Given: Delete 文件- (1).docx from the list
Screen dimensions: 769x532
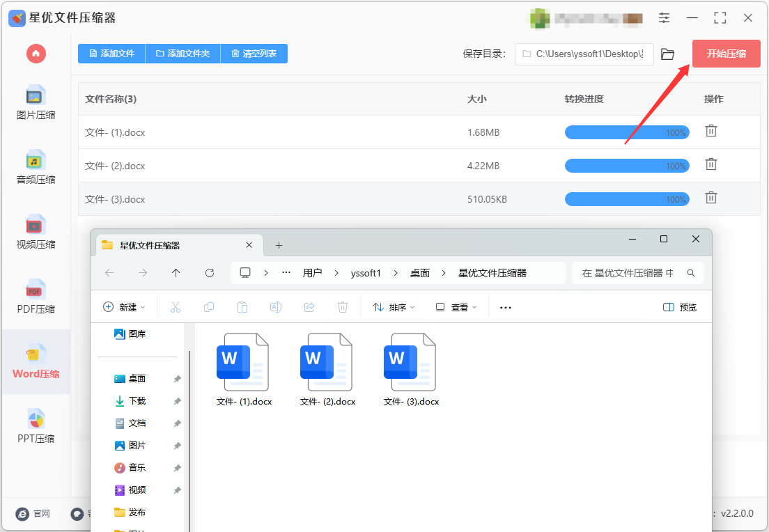Looking at the screenshot, I should coord(711,131).
